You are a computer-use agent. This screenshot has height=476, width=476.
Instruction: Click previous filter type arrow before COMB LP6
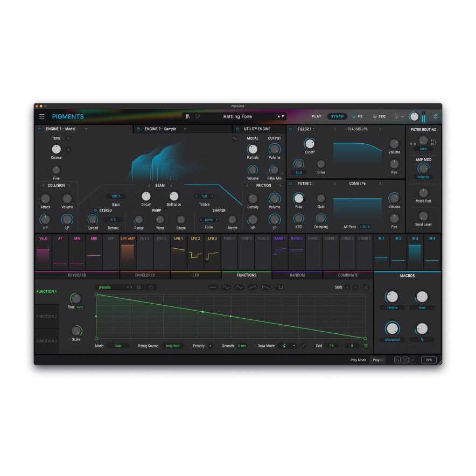[335, 184]
